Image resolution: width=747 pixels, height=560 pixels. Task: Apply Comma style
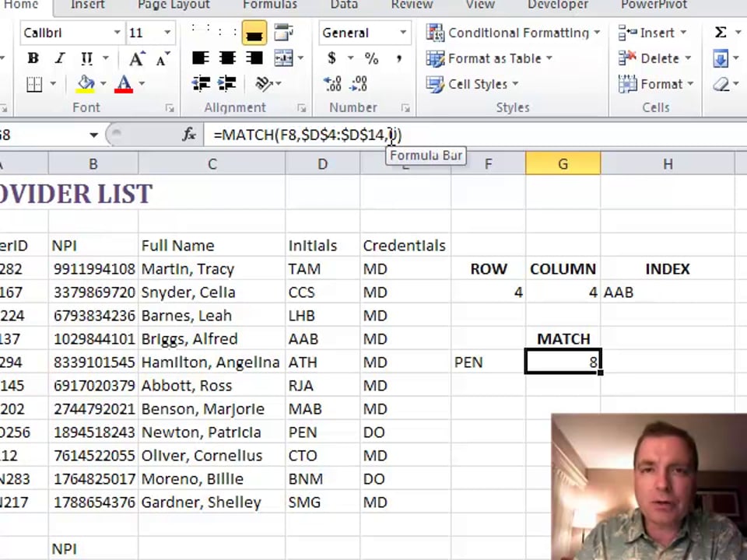[398, 58]
